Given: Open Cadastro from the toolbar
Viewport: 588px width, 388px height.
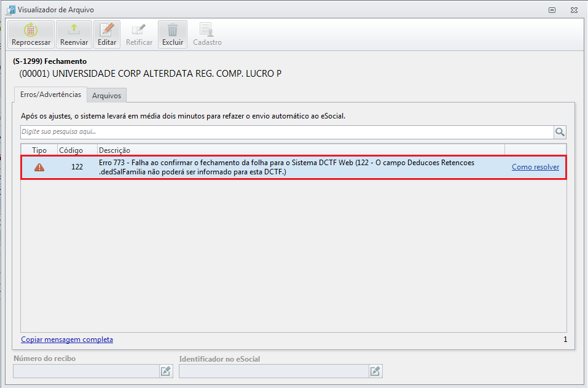Looking at the screenshot, I should [208, 34].
